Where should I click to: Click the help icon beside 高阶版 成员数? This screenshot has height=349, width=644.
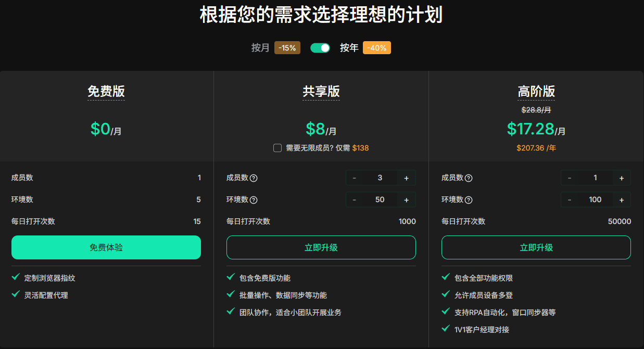tap(470, 178)
